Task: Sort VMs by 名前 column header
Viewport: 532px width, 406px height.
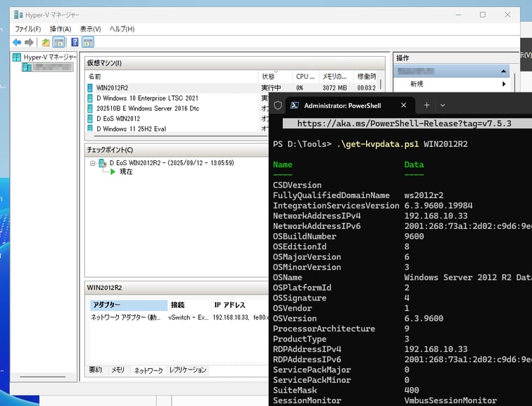Action: pos(171,77)
